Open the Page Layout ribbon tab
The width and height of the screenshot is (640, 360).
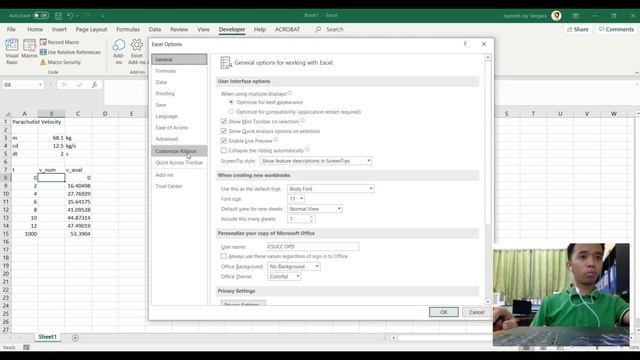(x=91, y=29)
